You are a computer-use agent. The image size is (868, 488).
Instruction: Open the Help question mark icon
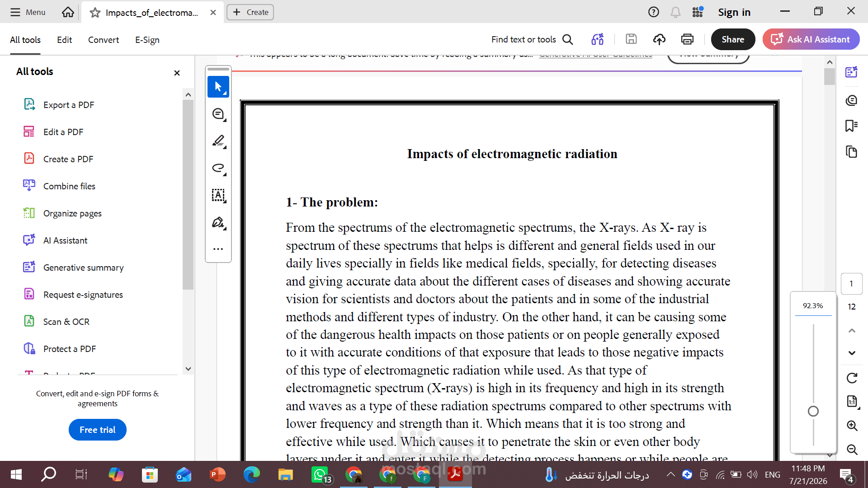point(653,12)
